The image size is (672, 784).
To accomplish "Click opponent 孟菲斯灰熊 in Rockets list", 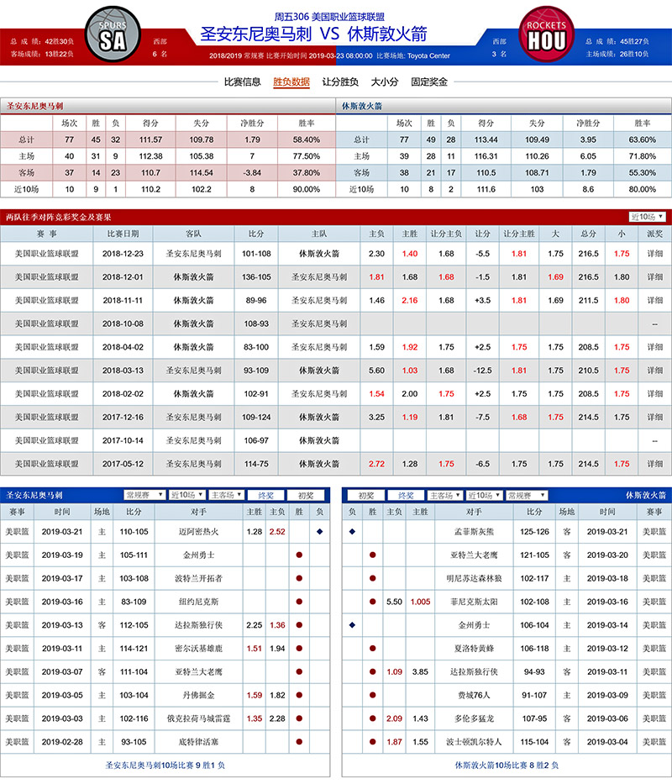I will coord(474,532).
